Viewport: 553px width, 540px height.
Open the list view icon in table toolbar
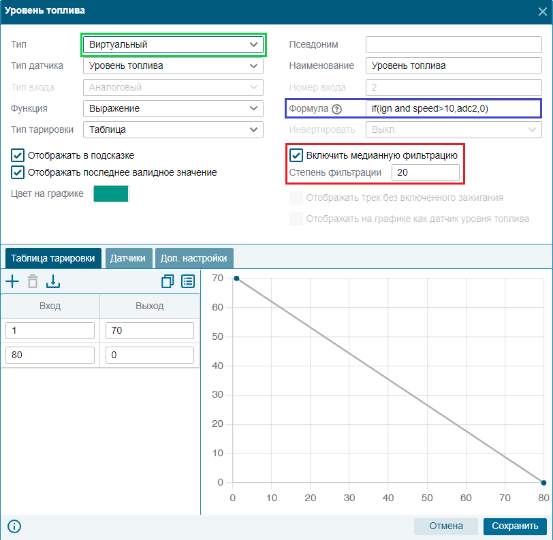pos(188,281)
